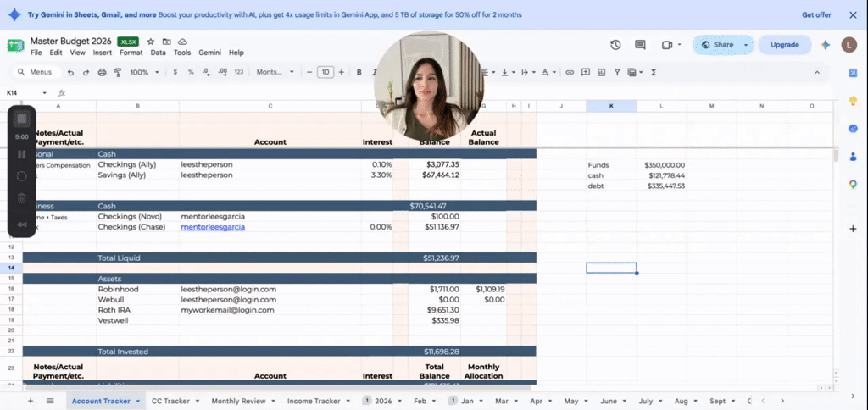Open the Data menu
868x410 pixels.
pos(159,53)
